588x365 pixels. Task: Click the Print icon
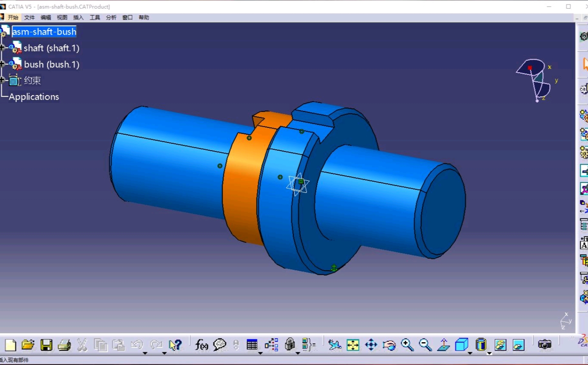[64, 345]
